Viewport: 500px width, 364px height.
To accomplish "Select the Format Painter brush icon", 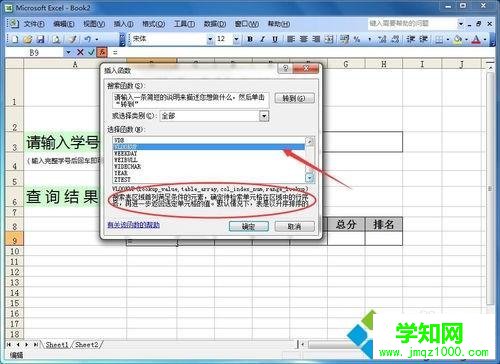I will coord(72,39).
